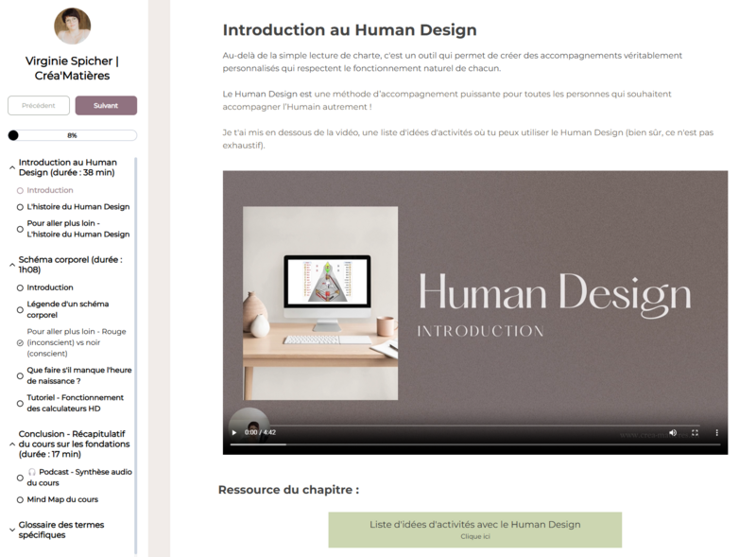
Task: Click the Suivant button
Action: pyautogui.click(x=106, y=106)
